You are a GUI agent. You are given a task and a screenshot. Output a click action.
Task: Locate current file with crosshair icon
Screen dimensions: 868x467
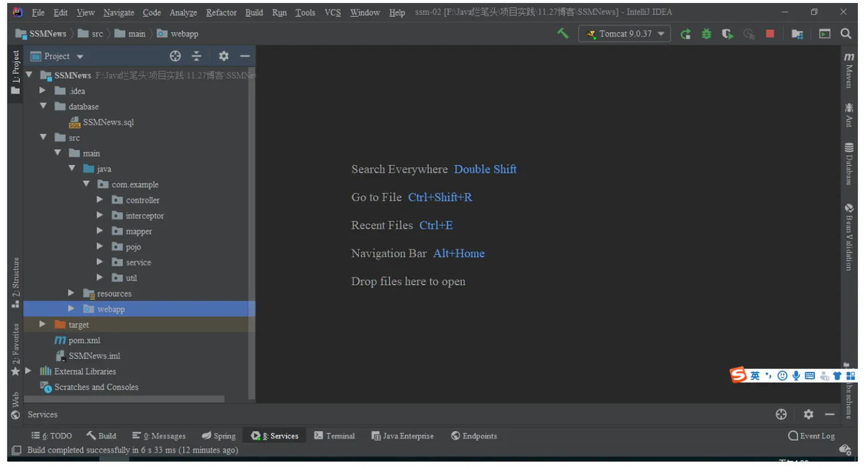tap(175, 56)
